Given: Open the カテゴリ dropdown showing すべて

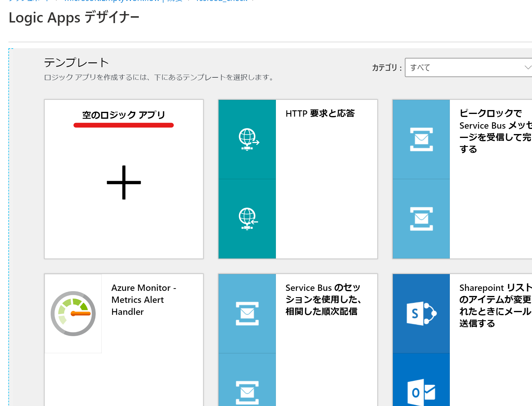Looking at the screenshot, I should tap(468, 67).
